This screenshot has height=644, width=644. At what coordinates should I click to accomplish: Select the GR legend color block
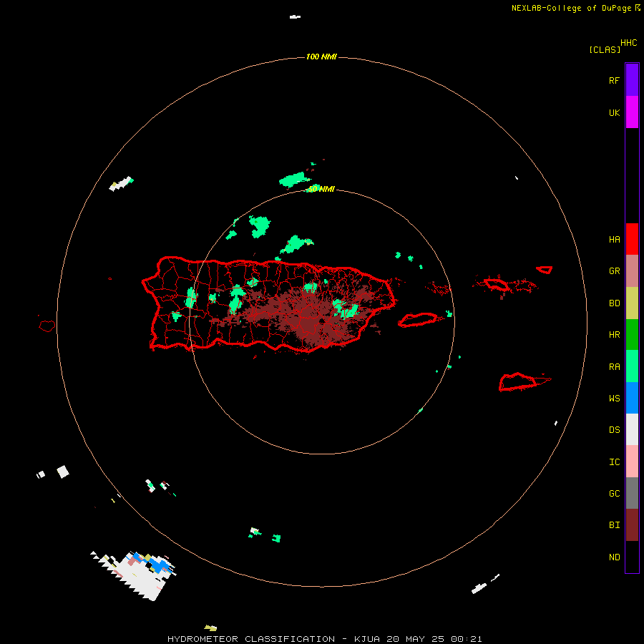pyautogui.click(x=632, y=271)
